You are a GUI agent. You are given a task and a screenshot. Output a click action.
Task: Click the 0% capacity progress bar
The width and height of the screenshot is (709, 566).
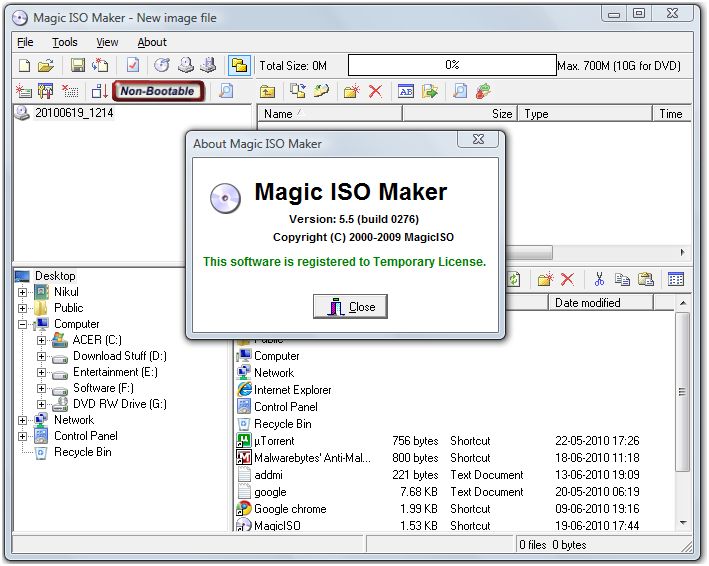[x=452, y=65]
